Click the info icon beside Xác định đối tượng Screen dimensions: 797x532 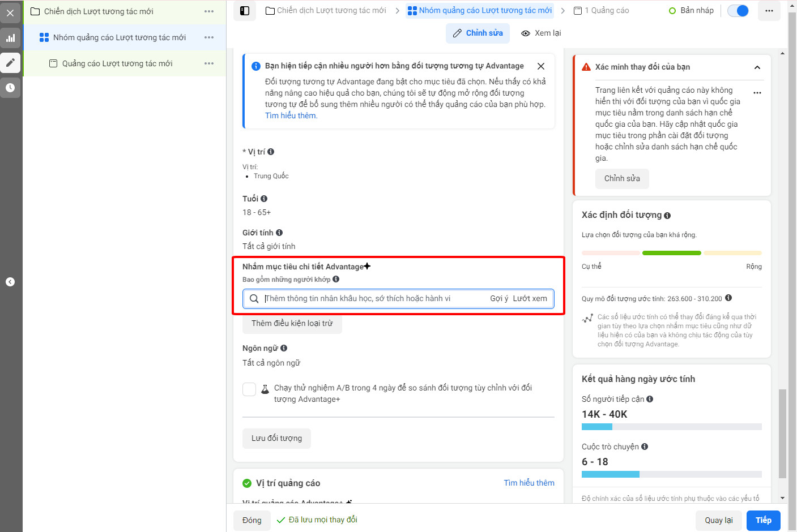coord(667,216)
